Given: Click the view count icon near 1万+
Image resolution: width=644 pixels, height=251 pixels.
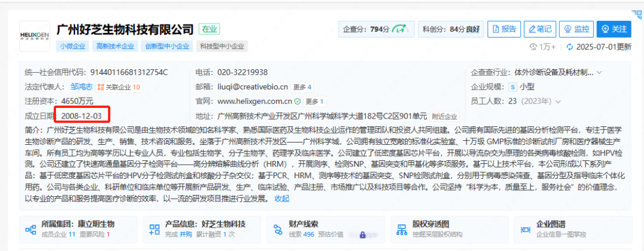Looking at the screenshot, I should tap(534, 47).
